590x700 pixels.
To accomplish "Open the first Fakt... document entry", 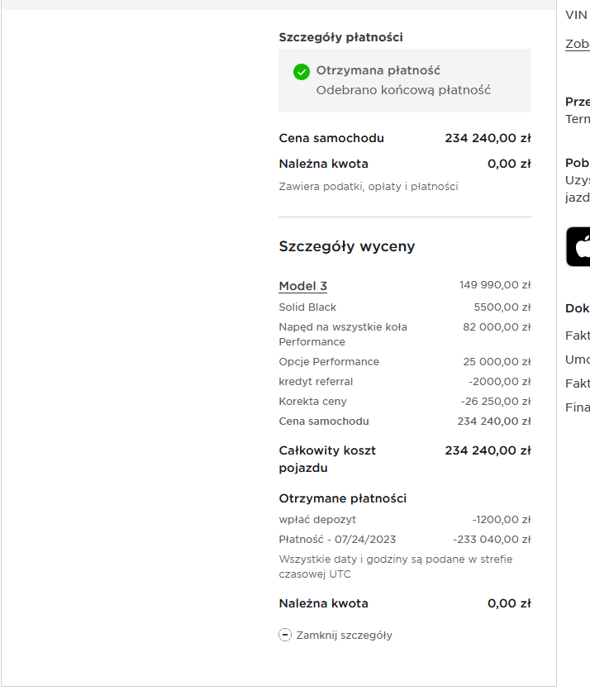I will (577, 336).
